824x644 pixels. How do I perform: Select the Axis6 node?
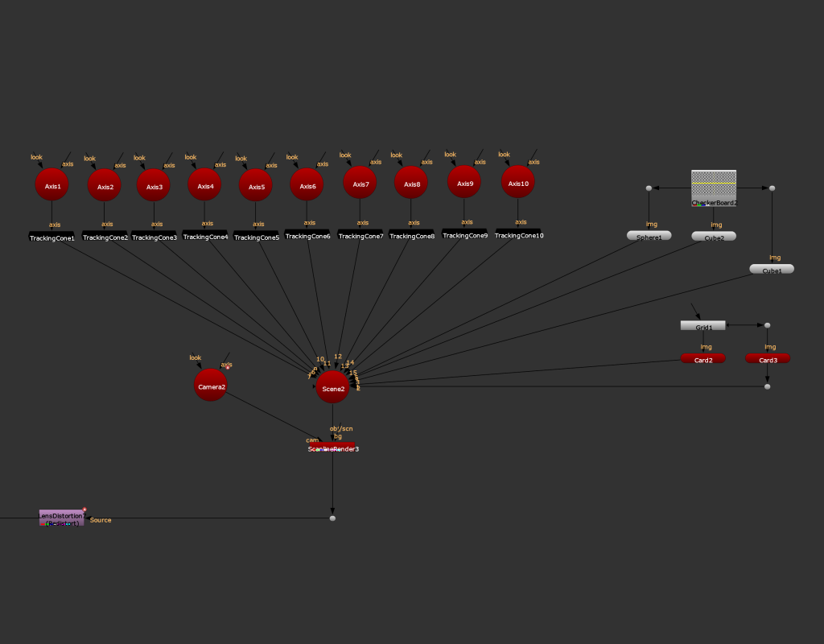point(307,184)
